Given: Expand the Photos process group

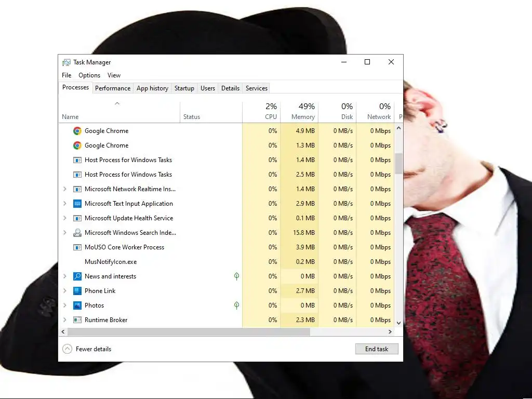Looking at the screenshot, I should tap(65, 305).
